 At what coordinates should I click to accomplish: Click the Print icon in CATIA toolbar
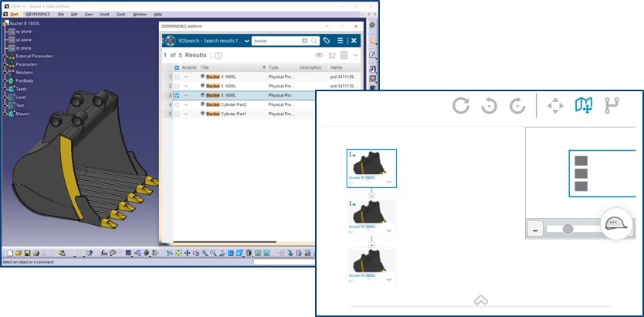(36, 254)
